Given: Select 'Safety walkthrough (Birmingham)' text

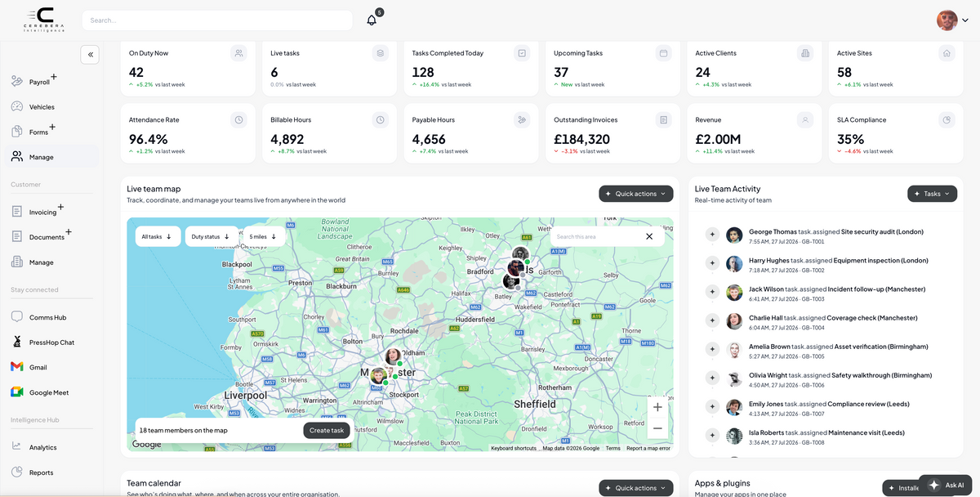Looking at the screenshot, I should tap(882, 375).
